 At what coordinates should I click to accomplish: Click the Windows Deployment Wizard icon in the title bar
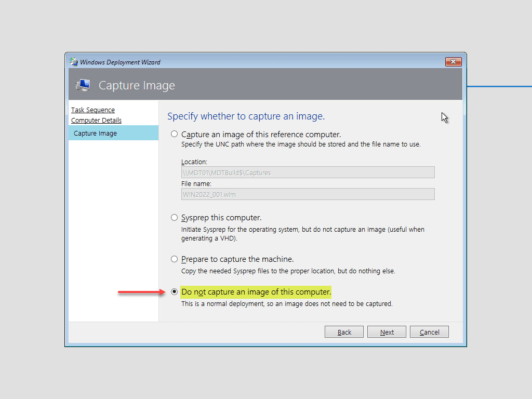point(73,61)
